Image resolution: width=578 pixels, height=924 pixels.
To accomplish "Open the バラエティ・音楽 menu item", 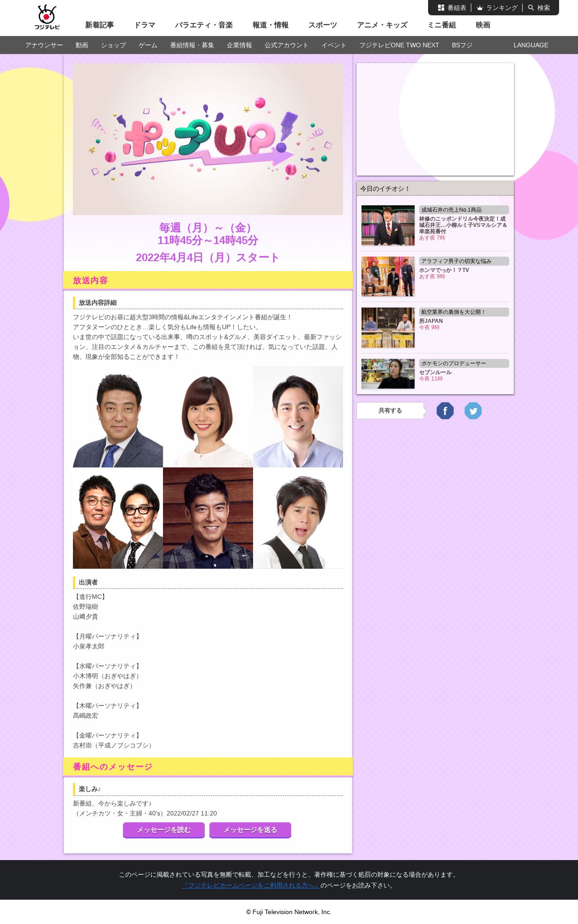I will (x=204, y=25).
